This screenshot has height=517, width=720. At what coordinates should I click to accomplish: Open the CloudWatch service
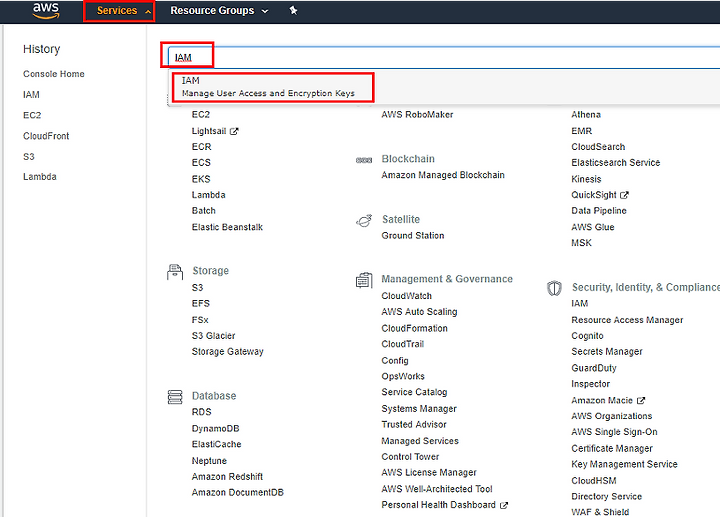tap(406, 296)
